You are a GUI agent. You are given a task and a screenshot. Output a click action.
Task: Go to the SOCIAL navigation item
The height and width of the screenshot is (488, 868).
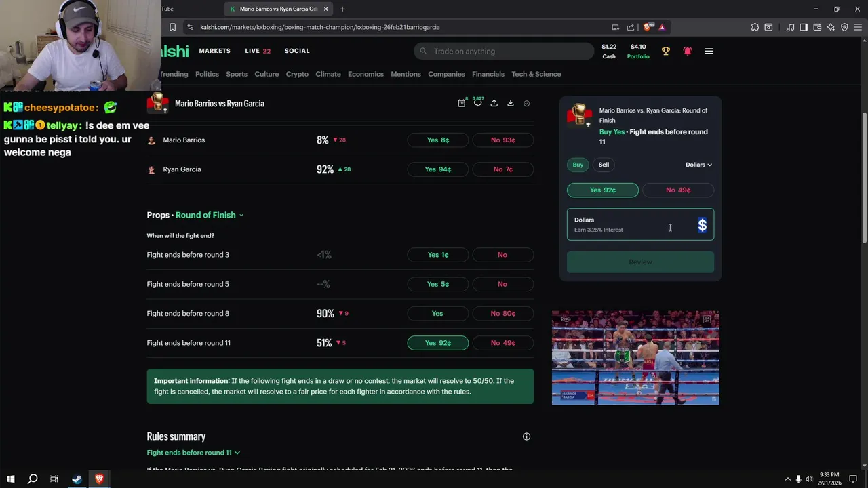[297, 51]
